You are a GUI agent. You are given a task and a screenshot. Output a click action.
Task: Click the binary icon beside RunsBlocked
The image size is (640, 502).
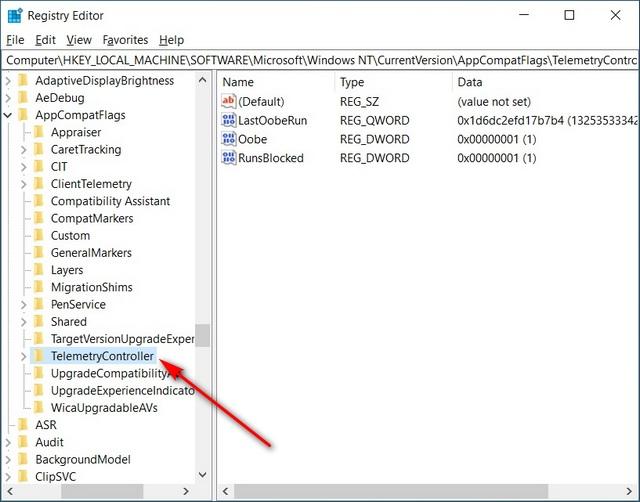(x=229, y=158)
